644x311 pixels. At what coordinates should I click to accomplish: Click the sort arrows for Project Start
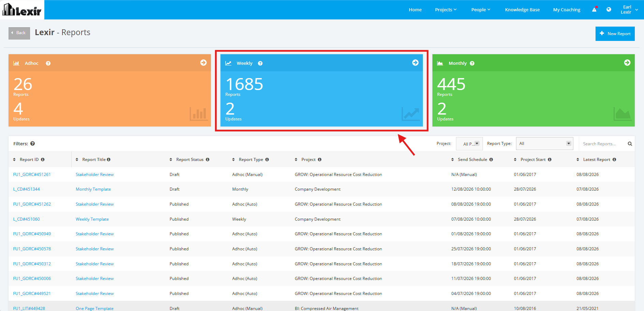515,160
